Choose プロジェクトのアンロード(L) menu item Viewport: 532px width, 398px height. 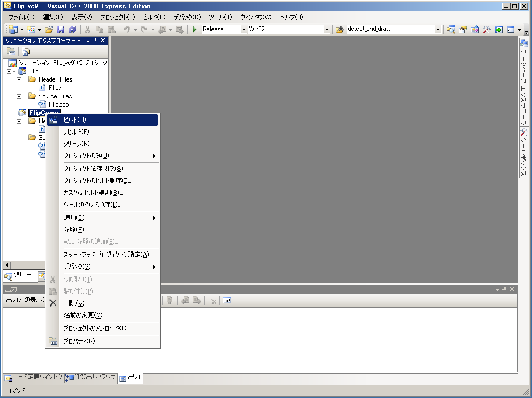tap(102, 328)
